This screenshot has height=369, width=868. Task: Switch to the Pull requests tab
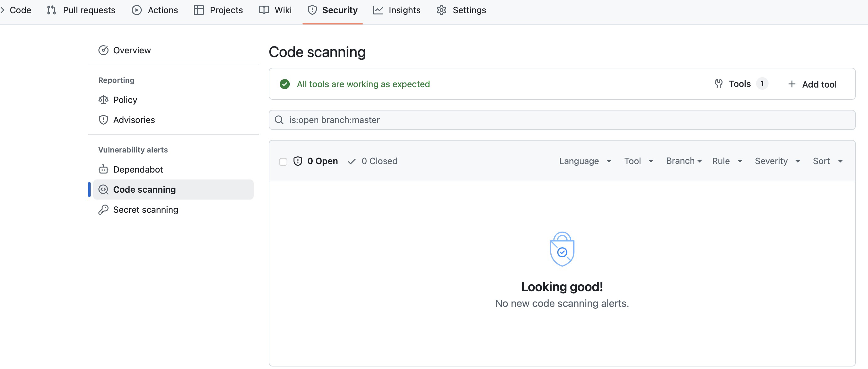point(81,10)
